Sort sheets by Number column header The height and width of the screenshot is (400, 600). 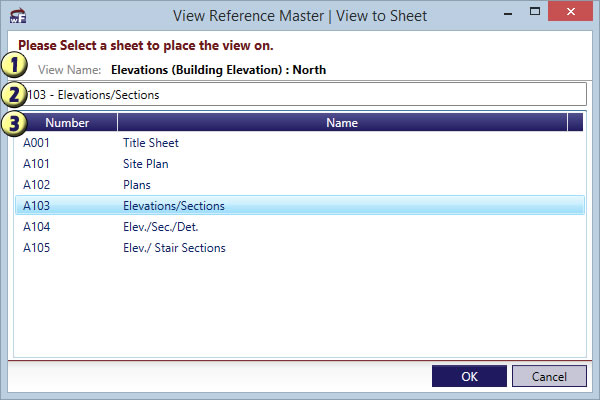(67, 123)
